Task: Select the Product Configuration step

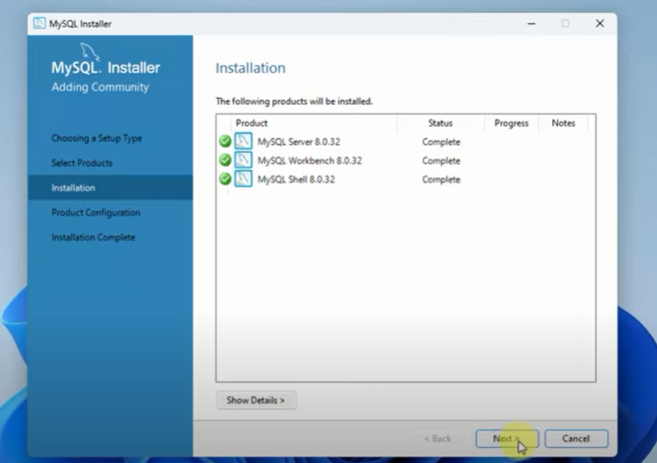Action: pyautogui.click(x=96, y=212)
